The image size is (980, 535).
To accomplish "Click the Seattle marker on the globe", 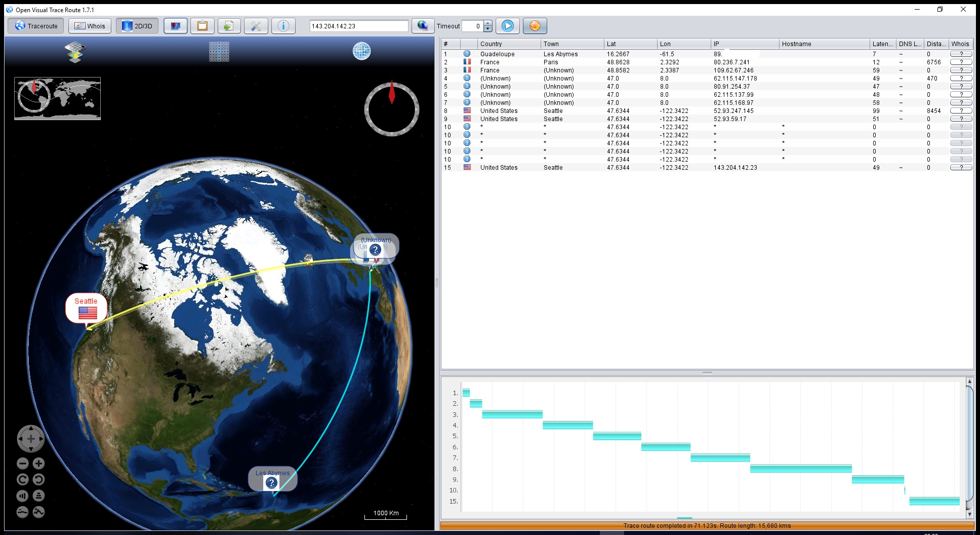I will [x=87, y=308].
